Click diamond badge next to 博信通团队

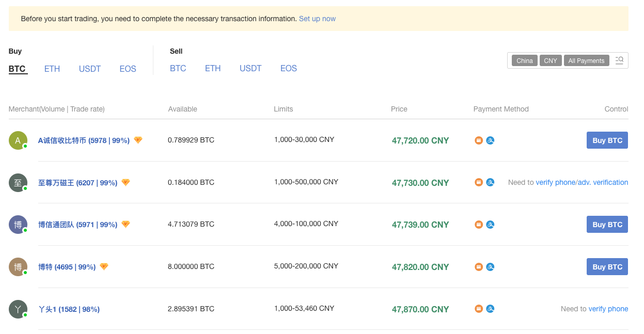pyautogui.click(x=125, y=224)
